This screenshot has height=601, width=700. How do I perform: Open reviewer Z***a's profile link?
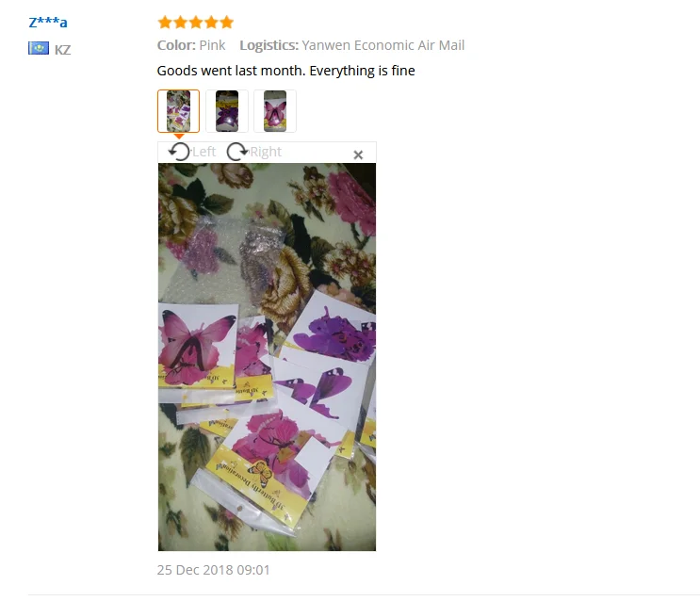(48, 22)
